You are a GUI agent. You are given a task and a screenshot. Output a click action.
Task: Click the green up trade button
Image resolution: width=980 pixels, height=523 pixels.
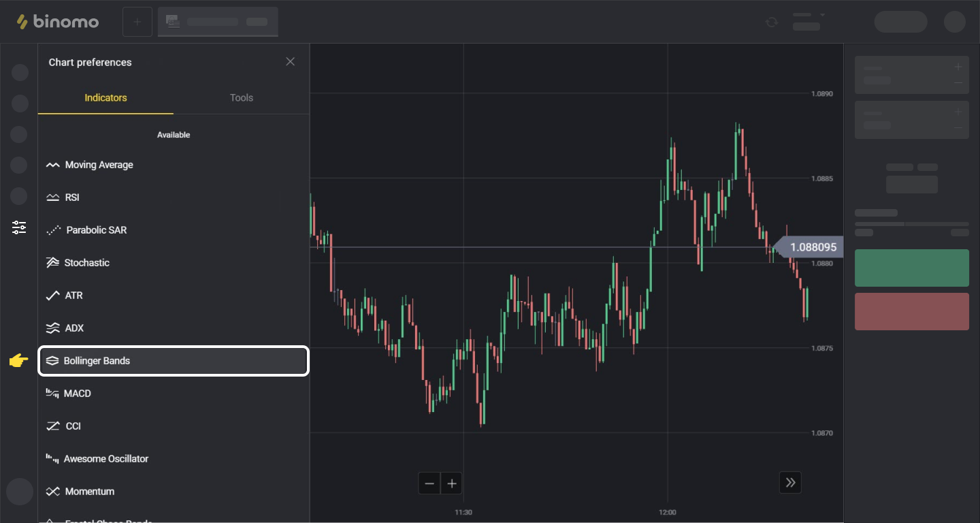[x=912, y=268]
